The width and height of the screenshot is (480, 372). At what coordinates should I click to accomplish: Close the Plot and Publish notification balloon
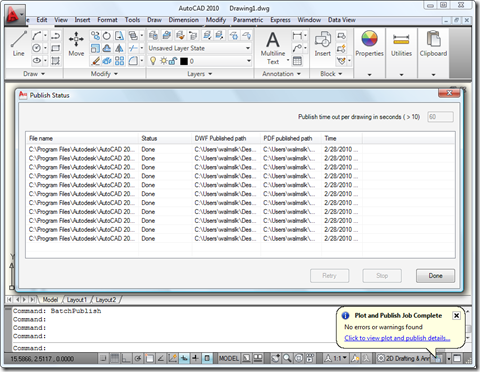pos(456,315)
